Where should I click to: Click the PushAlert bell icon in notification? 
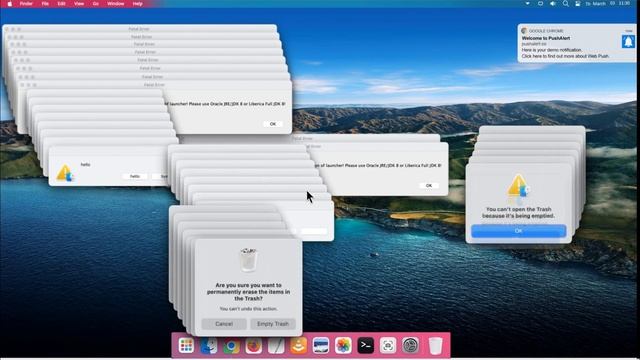(628, 41)
